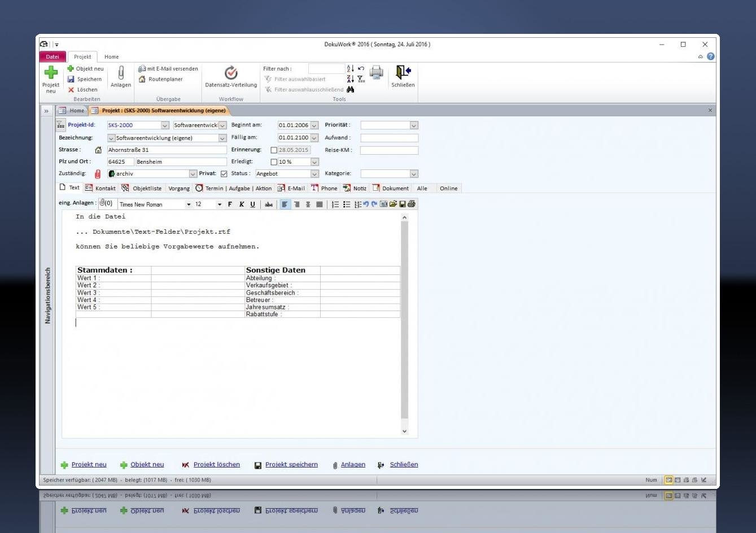Click the house icon beside Strasse
756x533 pixels.
[98, 150]
